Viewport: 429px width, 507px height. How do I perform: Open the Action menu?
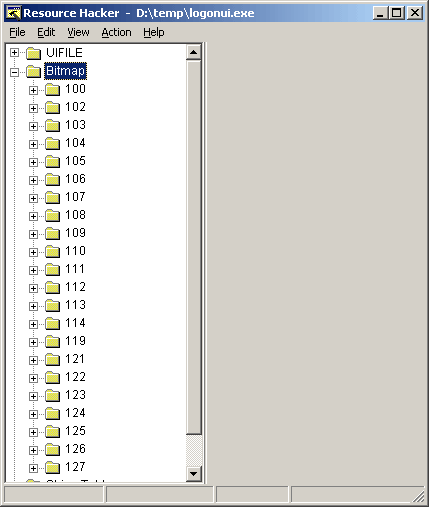click(116, 32)
